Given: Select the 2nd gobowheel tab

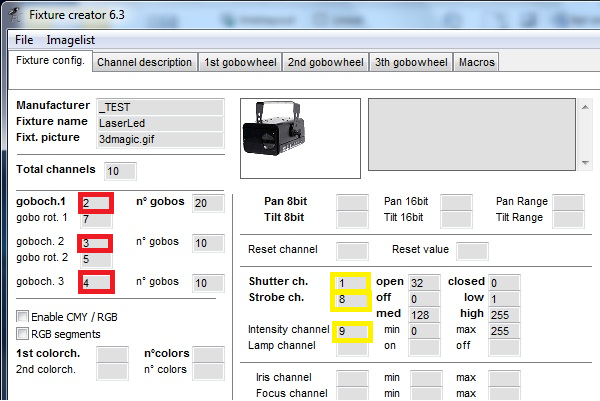Looking at the screenshot, I should [325, 62].
